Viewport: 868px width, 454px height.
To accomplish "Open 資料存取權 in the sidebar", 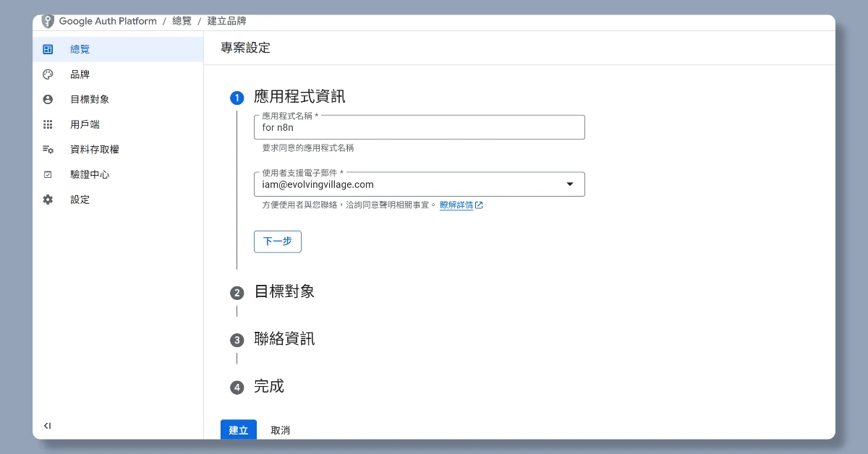I will (x=118, y=150).
